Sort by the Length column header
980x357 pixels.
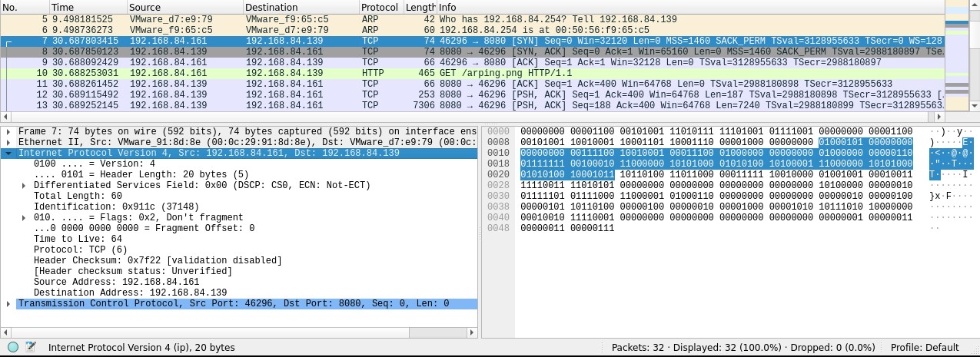pyautogui.click(x=420, y=7)
